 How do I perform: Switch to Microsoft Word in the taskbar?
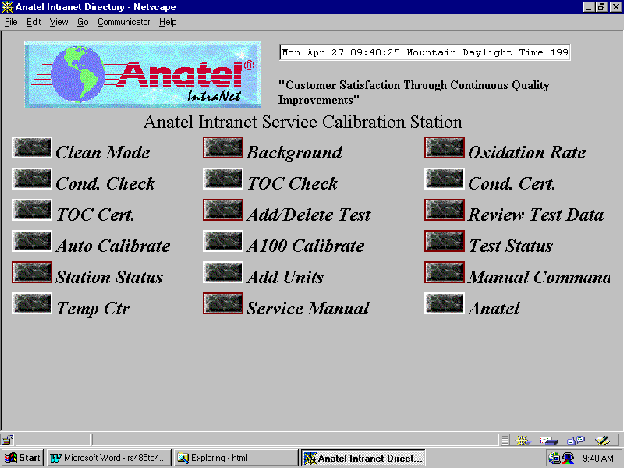pos(109,458)
